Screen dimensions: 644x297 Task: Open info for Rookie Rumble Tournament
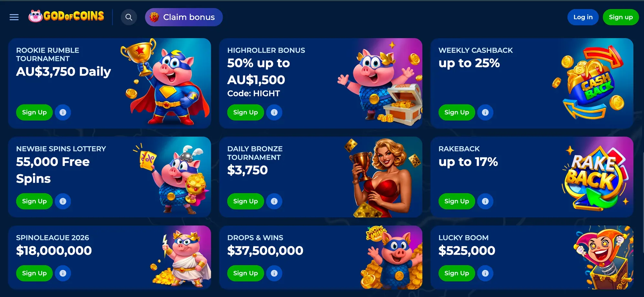click(63, 112)
